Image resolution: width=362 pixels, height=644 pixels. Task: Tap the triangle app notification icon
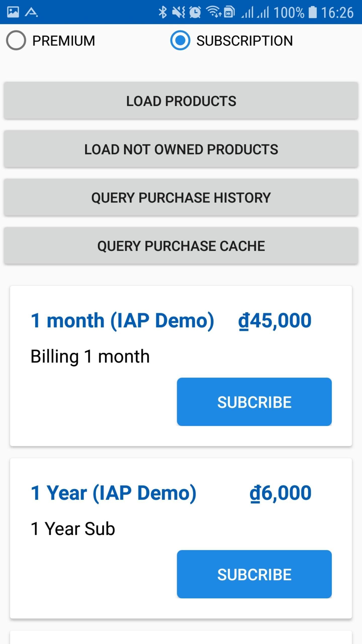pyautogui.click(x=31, y=12)
